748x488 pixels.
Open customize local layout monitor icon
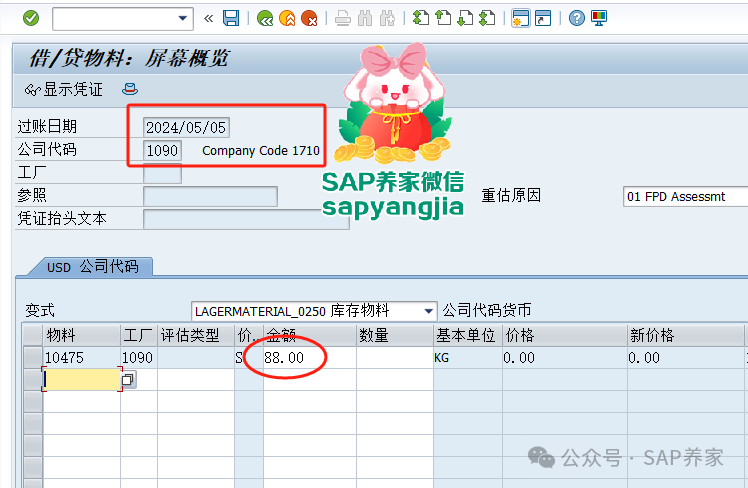[599, 19]
